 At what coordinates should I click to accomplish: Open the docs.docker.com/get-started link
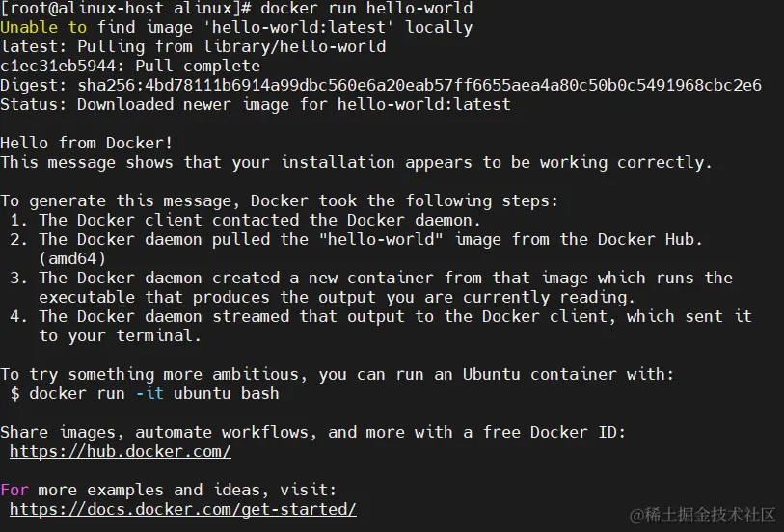183,509
